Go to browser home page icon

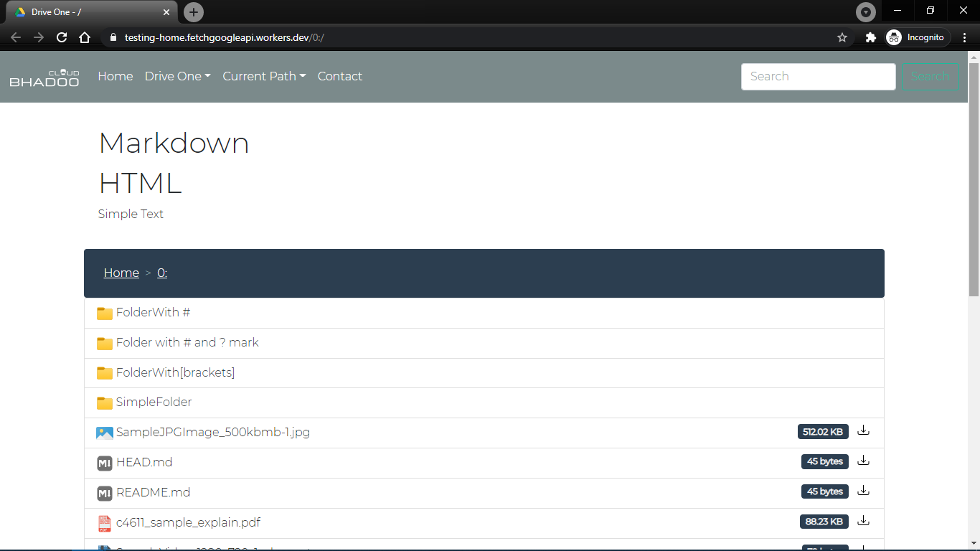pyautogui.click(x=85, y=37)
